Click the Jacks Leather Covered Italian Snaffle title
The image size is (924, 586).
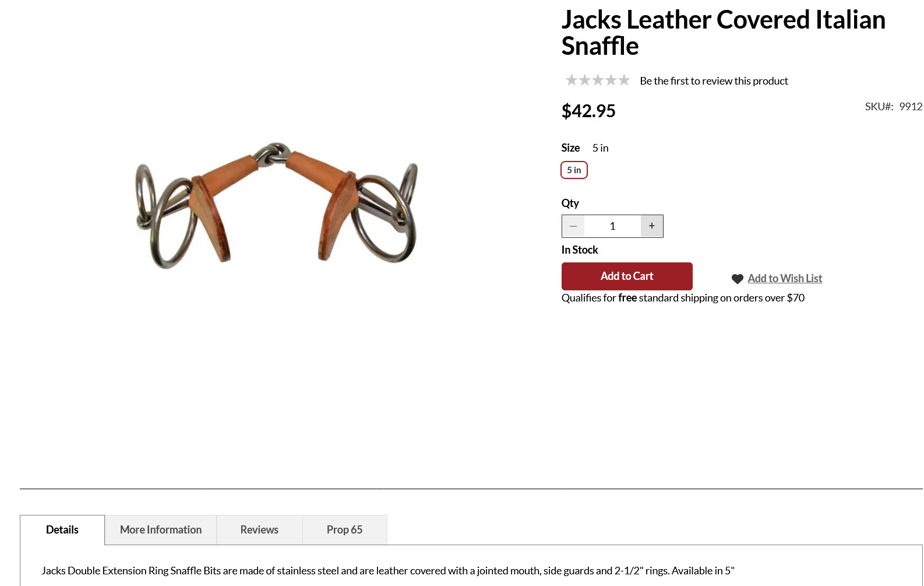(x=723, y=33)
